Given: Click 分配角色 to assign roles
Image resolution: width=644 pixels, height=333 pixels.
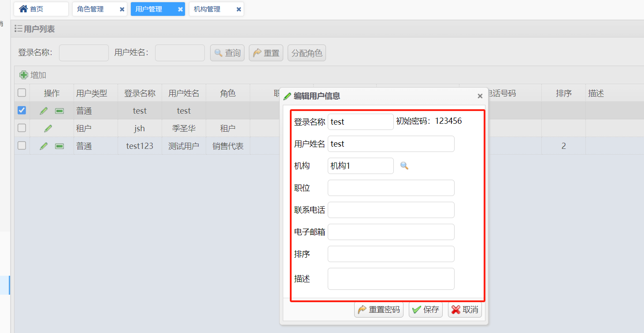Looking at the screenshot, I should pyautogui.click(x=307, y=52).
